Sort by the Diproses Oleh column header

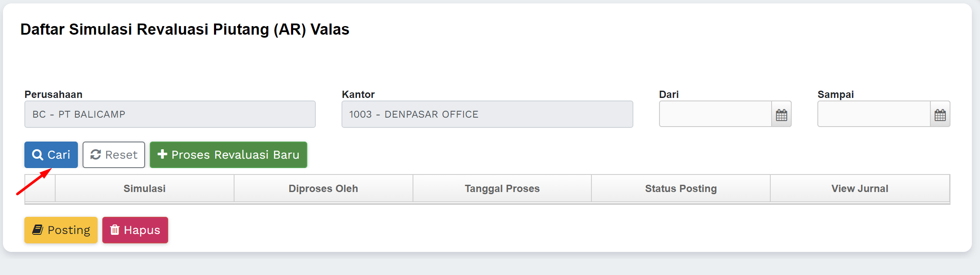coord(323,189)
